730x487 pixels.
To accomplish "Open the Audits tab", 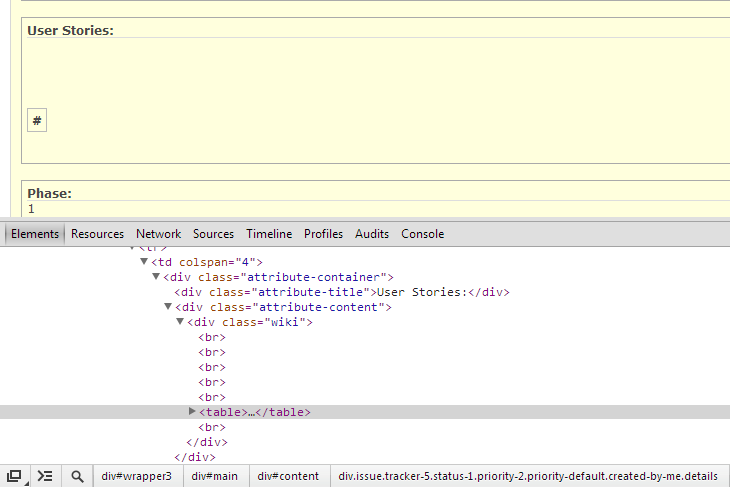I will (x=372, y=234).
